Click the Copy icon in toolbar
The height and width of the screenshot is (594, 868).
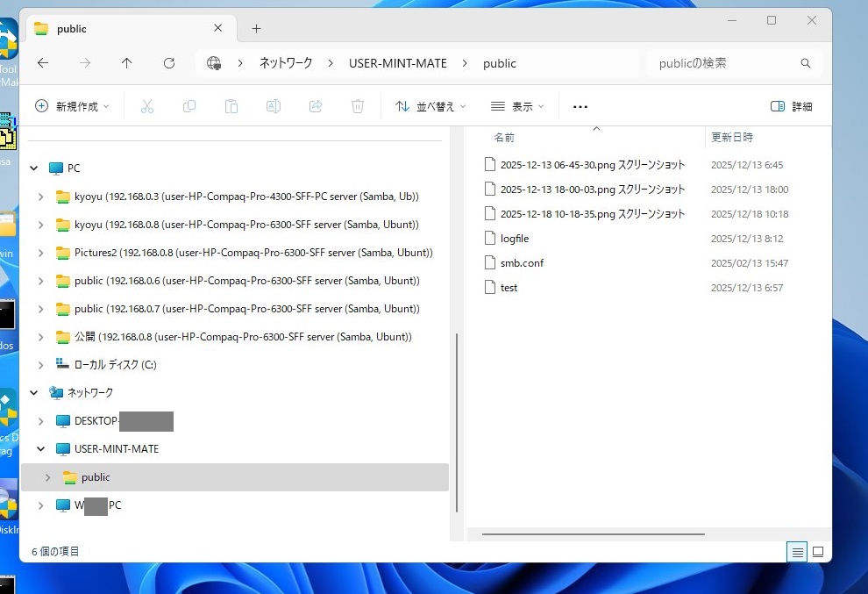click(x=189, y=106)
